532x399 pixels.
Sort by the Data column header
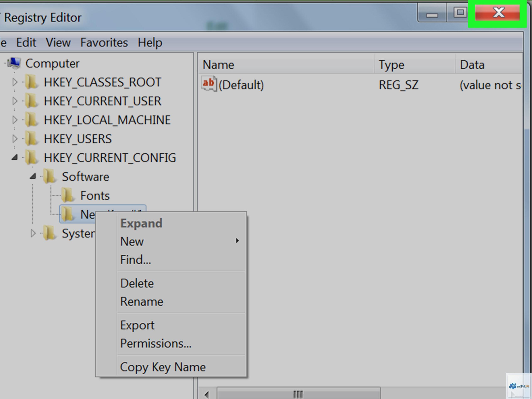pos(489,65)
